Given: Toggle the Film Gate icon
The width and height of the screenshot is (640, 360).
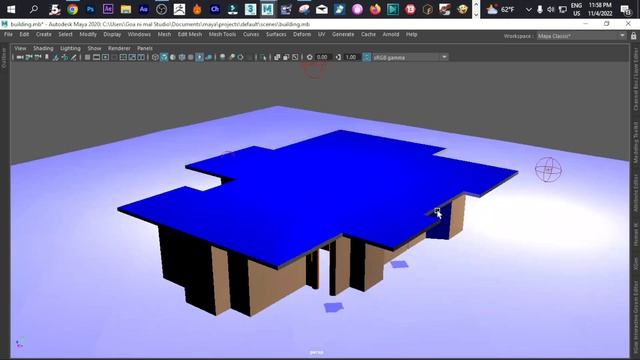Looking at the screenshot, I should pyautogui.click(x=96, y=58).
